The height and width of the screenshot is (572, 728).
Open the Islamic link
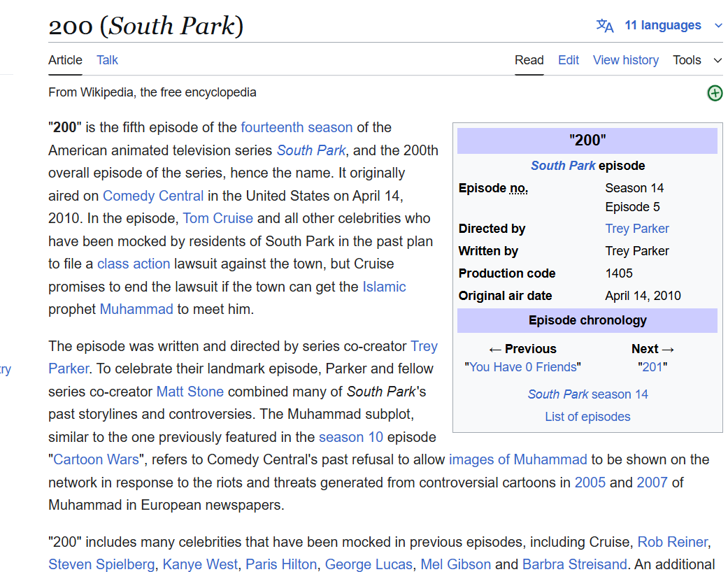click(384, 287)
